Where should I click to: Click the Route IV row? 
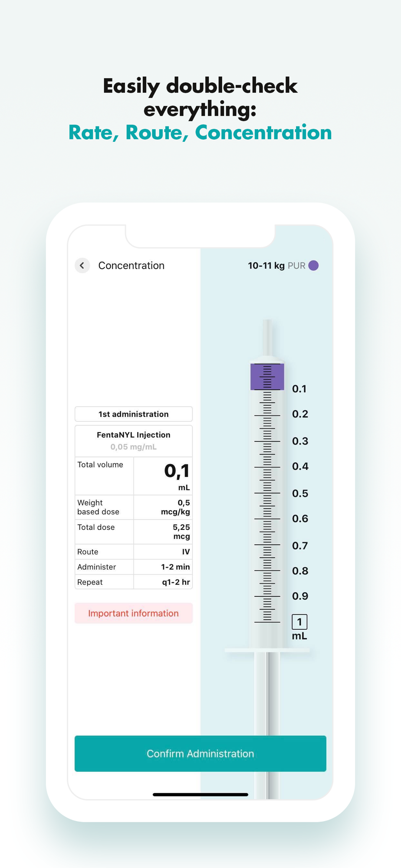(134, 552)
